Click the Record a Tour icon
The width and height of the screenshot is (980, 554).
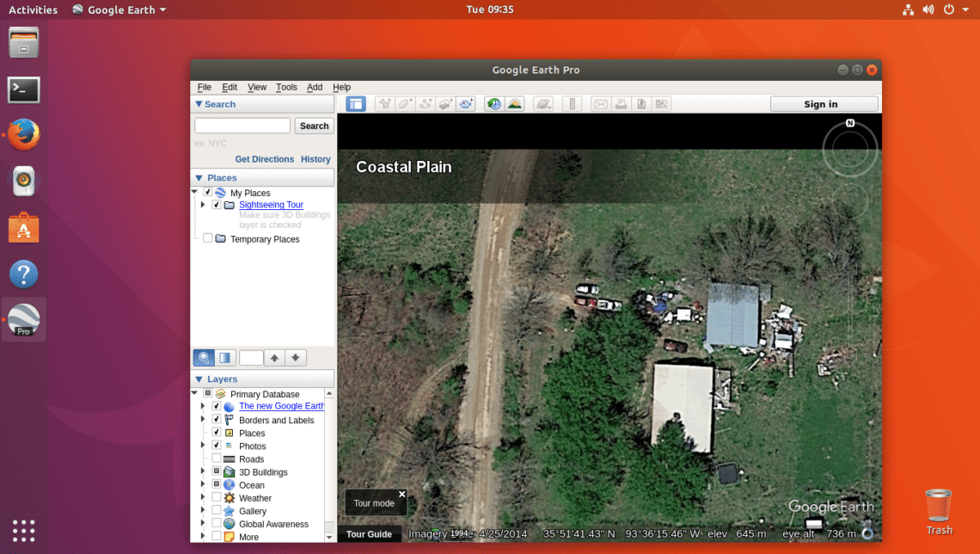pyautogui.click(x=466, y=104)
